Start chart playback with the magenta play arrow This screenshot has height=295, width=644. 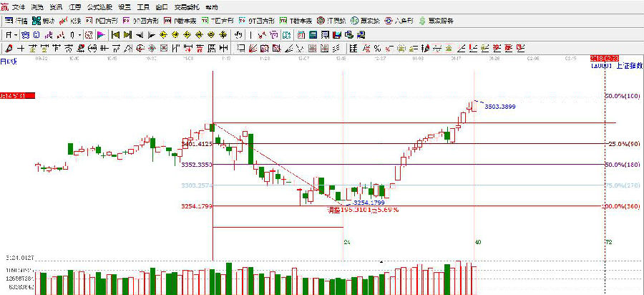(101, 34)
